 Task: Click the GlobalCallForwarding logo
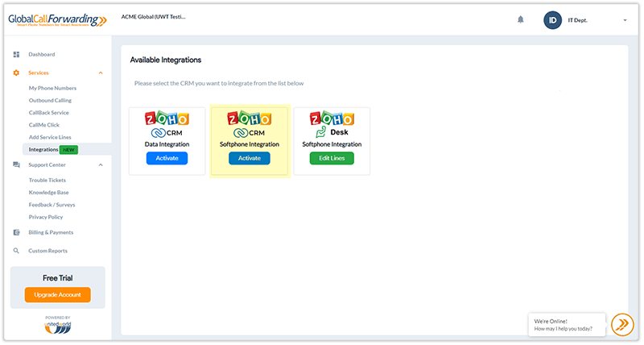[x=57, y=19]
